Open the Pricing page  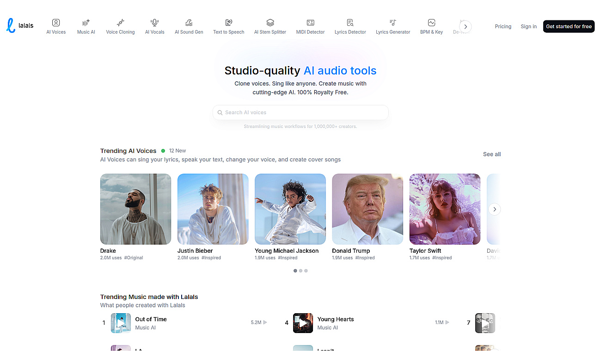coord(503,26)
